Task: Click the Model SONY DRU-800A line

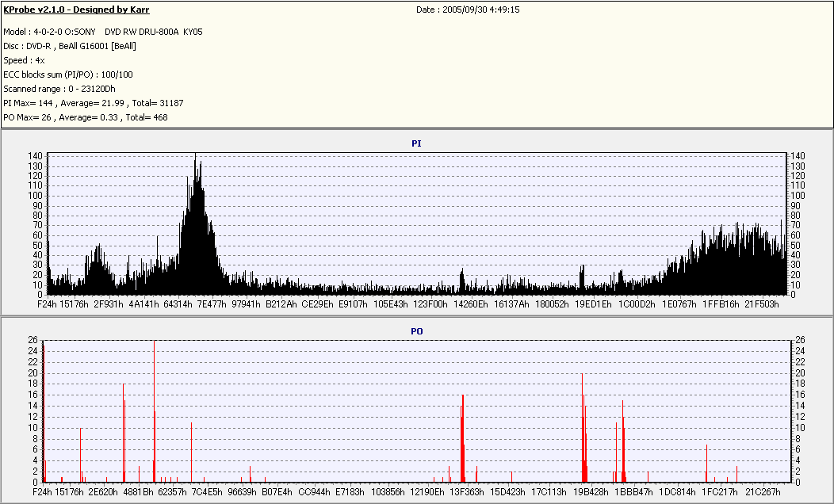Action: [x=102, y=32]
